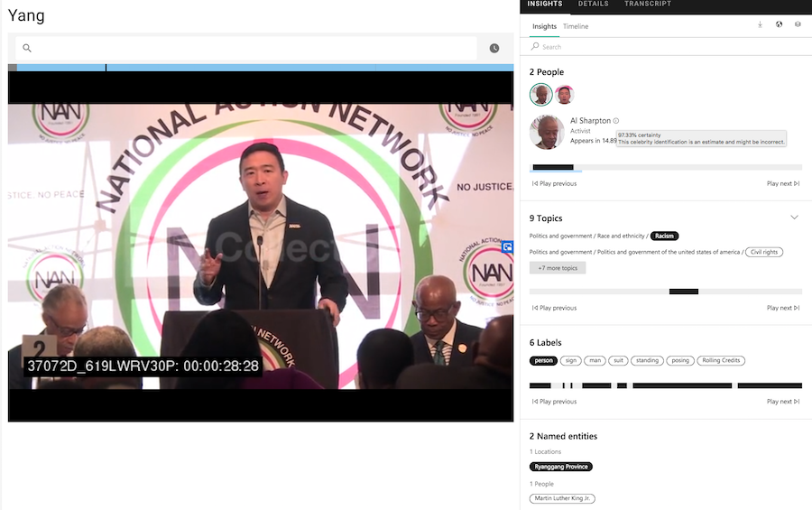The width and height of the screenshot is (812, 510).
Task: Select the Racism topic tag
Action: click(x=664, y=236)
